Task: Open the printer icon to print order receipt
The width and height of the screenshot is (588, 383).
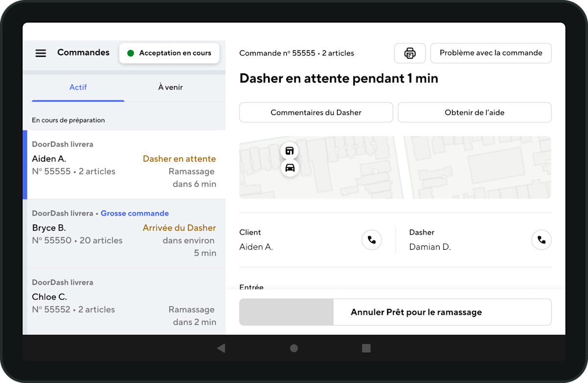Action: (410, 53)
